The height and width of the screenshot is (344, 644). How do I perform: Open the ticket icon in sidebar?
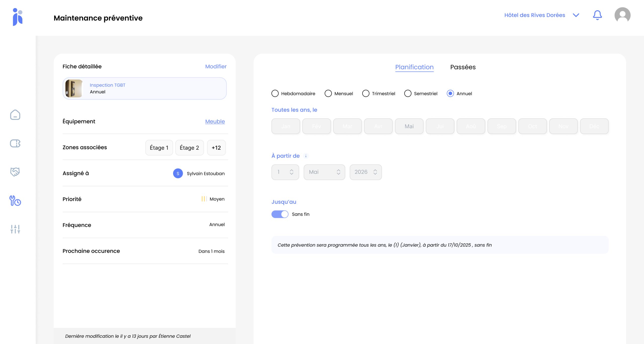pos(15,143)
